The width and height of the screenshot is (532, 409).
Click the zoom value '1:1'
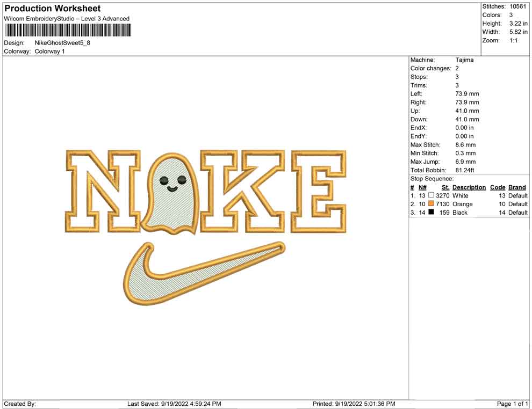pos(513,40)
